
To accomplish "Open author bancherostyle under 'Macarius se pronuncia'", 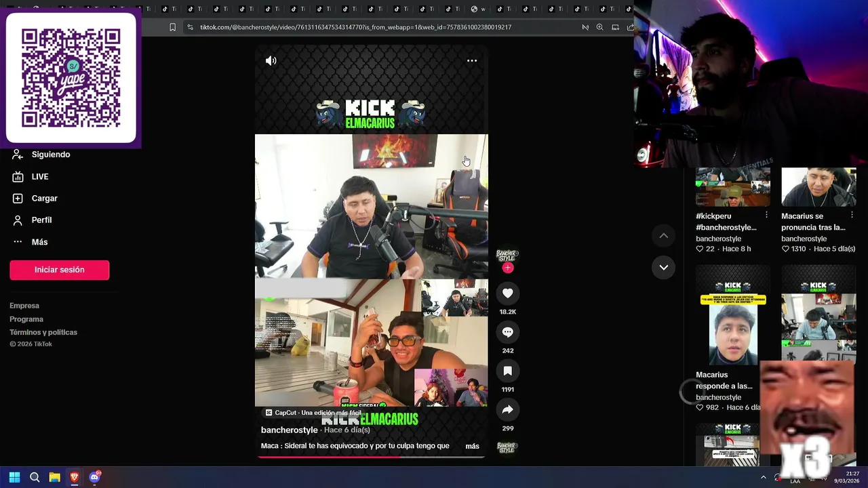I will [804, 239].
